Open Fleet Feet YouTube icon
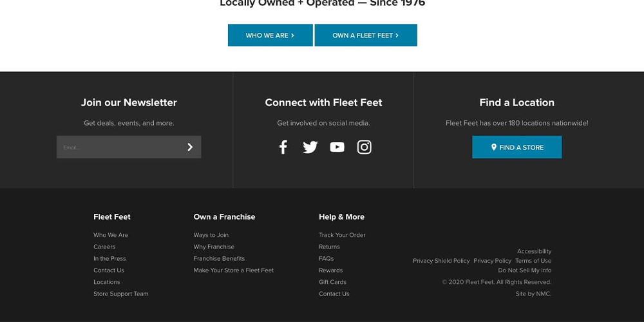The width and height of the screenshot is (644, 322). pos(337,147)
